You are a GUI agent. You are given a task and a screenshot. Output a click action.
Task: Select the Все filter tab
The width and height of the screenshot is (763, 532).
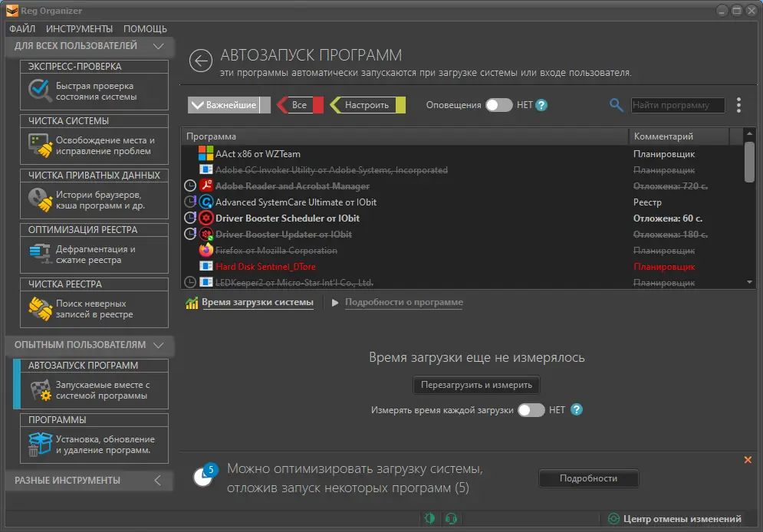tap(300, 105)
